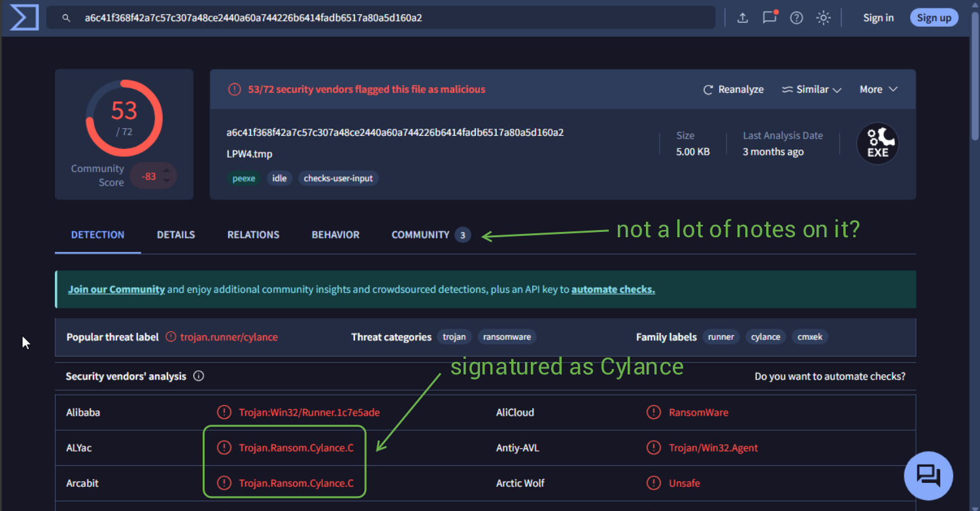Image resolution: width=980 pixels, height=511 pixels.
Task: Open the notifications speech bubble icon
Action: [x=769, y=18]
